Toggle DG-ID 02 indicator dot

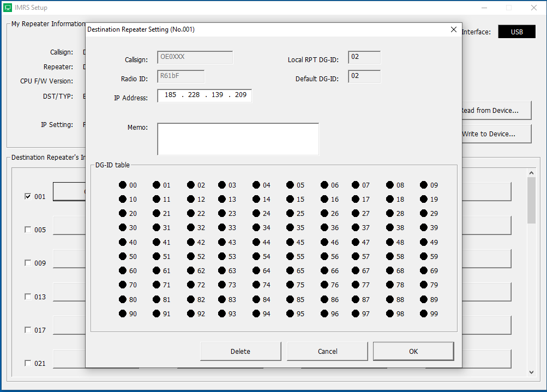pos(190,185)
